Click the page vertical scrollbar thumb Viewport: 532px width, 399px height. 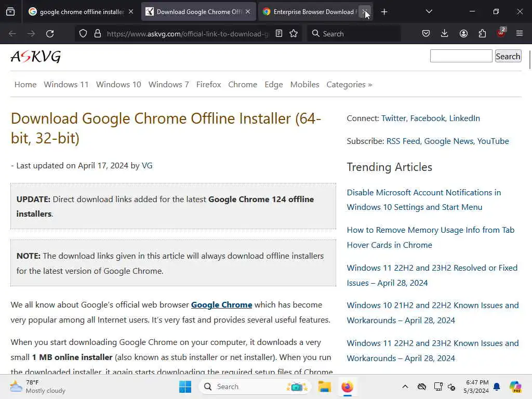[529, 60]
